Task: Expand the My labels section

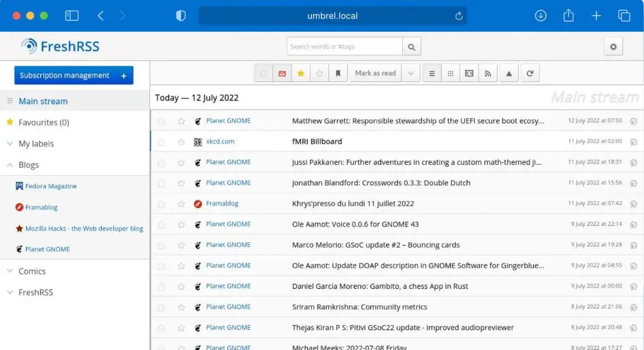Action: pos(10,144)
